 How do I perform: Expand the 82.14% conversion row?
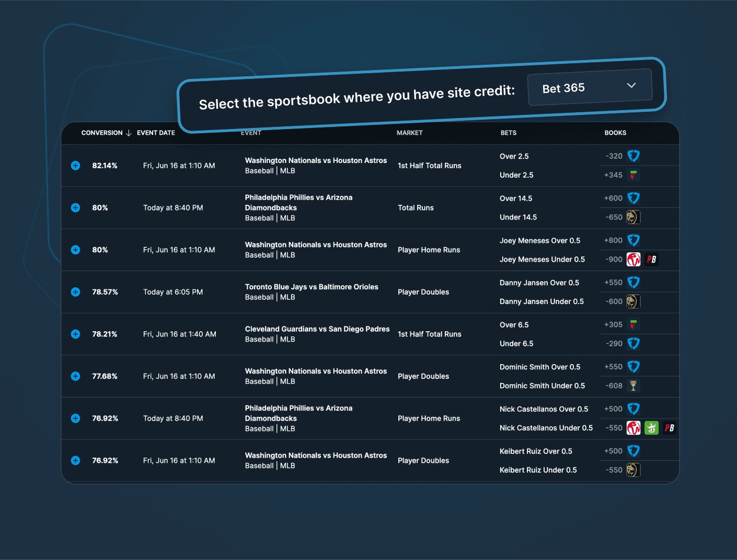click(x=75, y=166)
